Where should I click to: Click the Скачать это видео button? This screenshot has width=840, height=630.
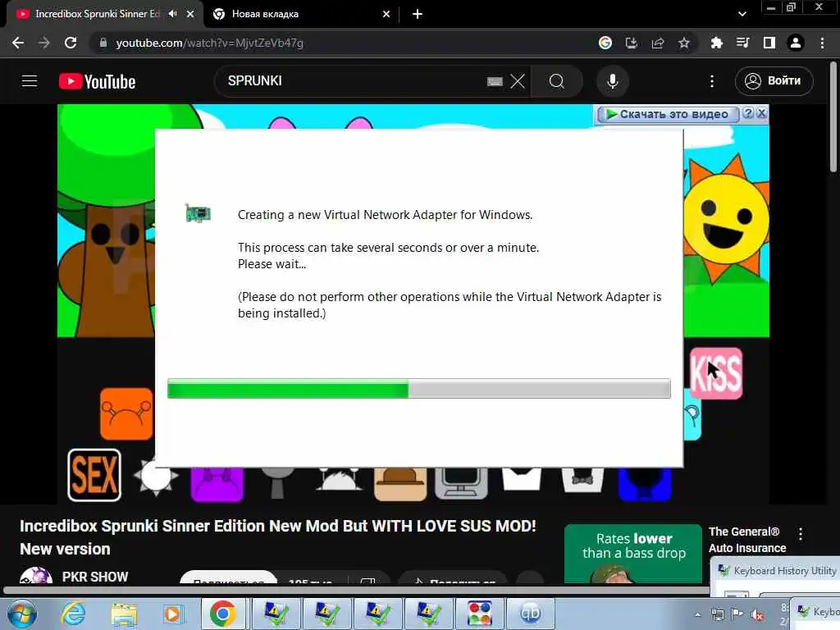(x=667, y=114)
